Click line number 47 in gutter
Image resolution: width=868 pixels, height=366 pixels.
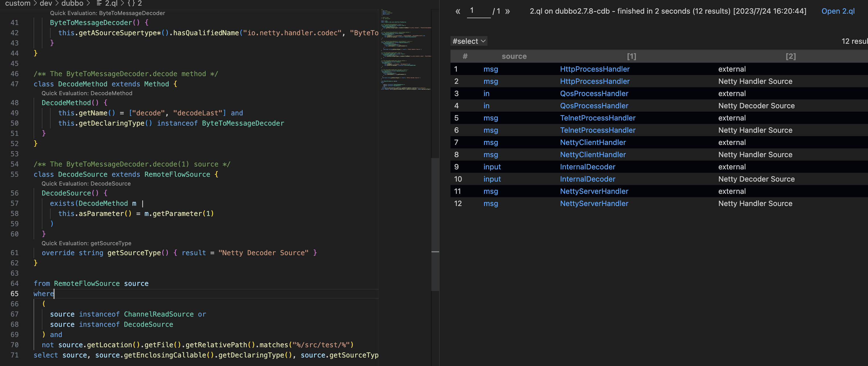pyautogui.click(x=15, y=84)
